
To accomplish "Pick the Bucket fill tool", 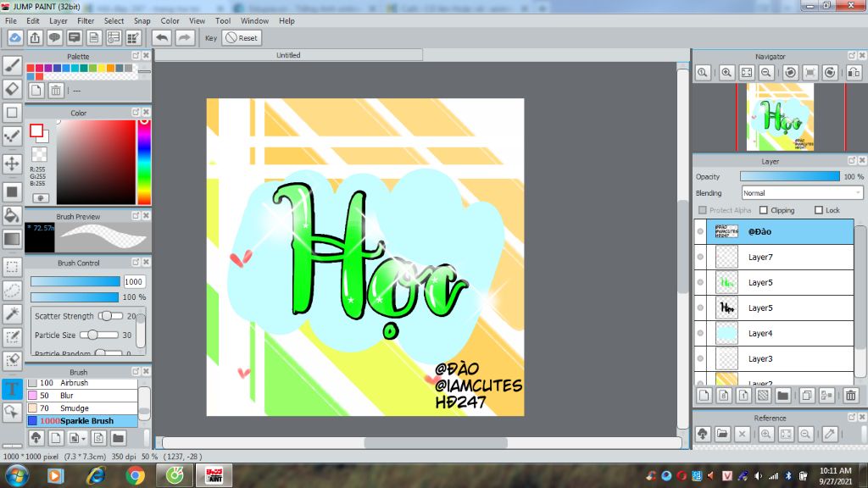I will [x=12, y=215].
